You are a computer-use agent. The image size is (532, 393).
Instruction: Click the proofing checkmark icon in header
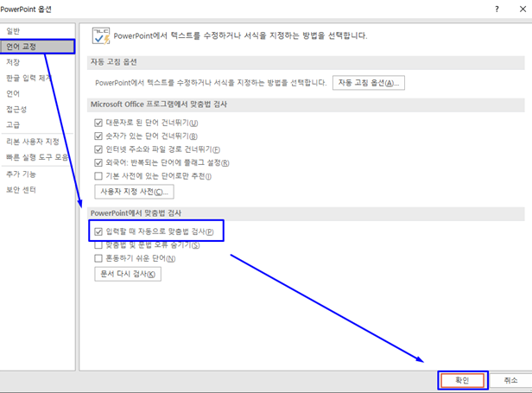pos(101,35)
